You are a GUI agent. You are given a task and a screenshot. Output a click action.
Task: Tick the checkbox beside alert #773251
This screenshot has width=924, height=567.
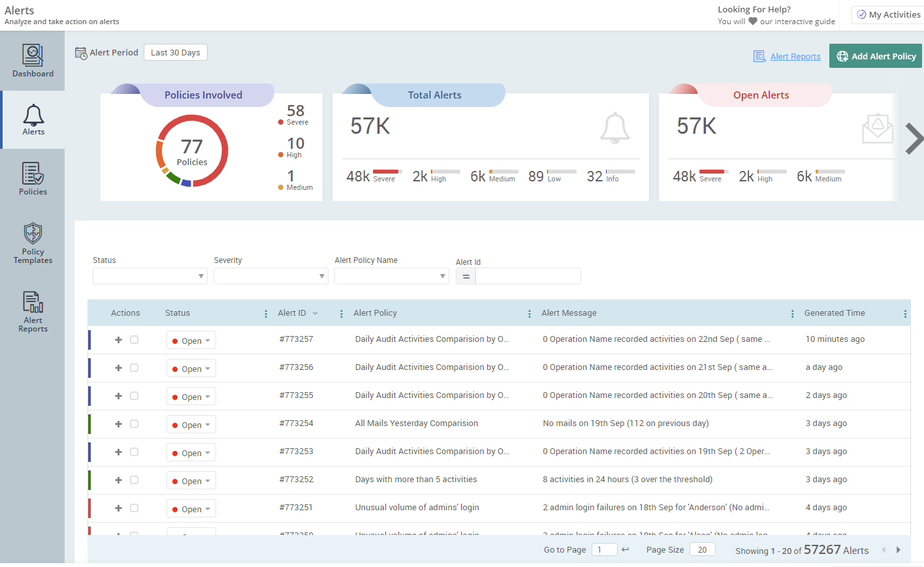pyautogui.click(x=134, y=508)
